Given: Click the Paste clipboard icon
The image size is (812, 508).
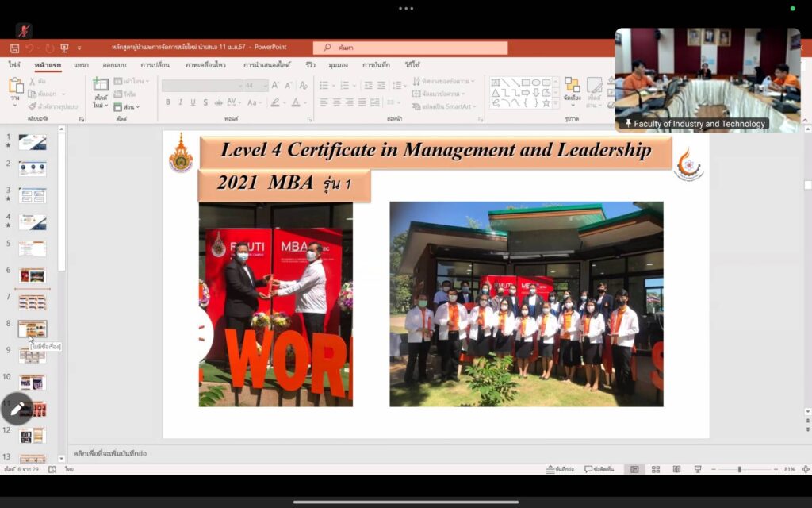Looking at the screenshot, I should [x=17, y=86].
